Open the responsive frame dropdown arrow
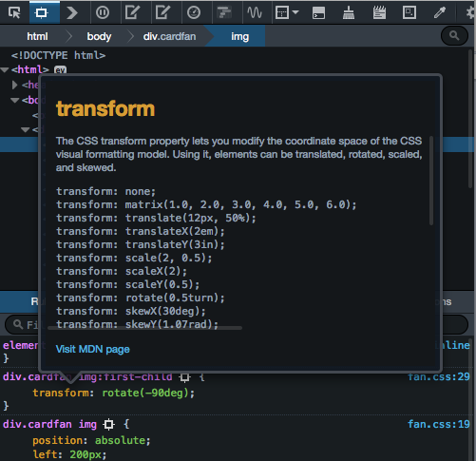The height and width of the screenshot is (461, 476). tap(295, 12)
